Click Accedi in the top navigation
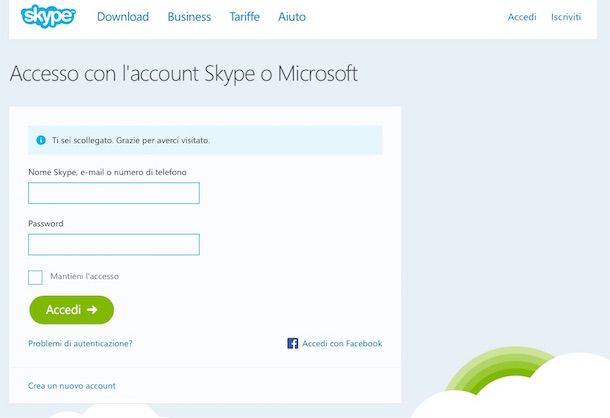Viewport: 610px width, 418px height. tap(522, 17)
